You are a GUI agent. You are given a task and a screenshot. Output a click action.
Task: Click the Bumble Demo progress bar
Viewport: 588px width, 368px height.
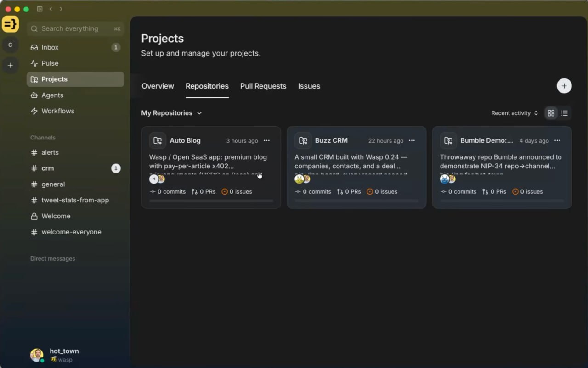pos(502,201)
